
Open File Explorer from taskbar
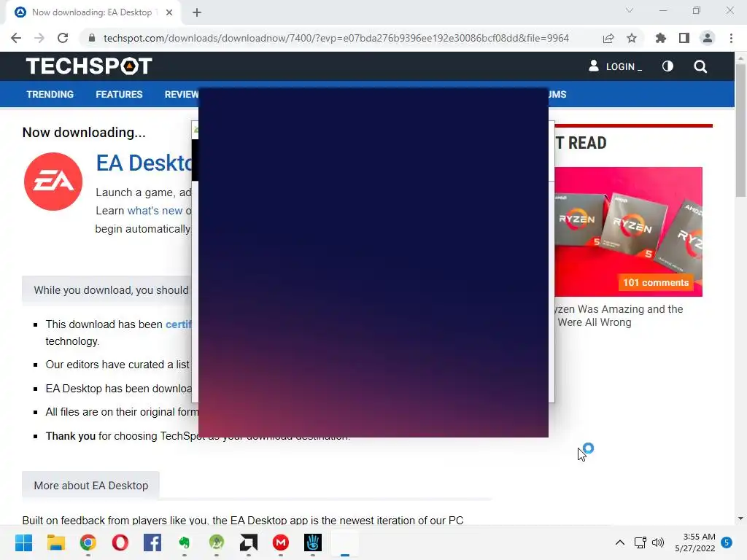pos(55,542)
